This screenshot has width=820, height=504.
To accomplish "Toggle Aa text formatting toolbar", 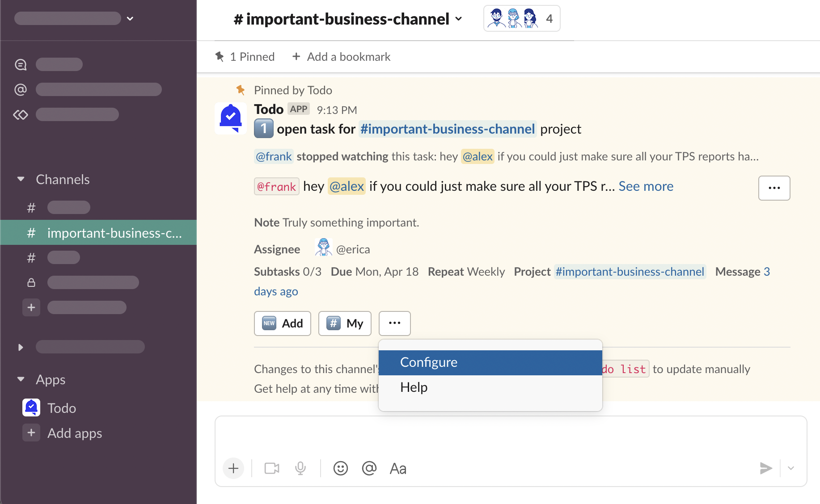I will pyautogui.click(x=397, y=469).
